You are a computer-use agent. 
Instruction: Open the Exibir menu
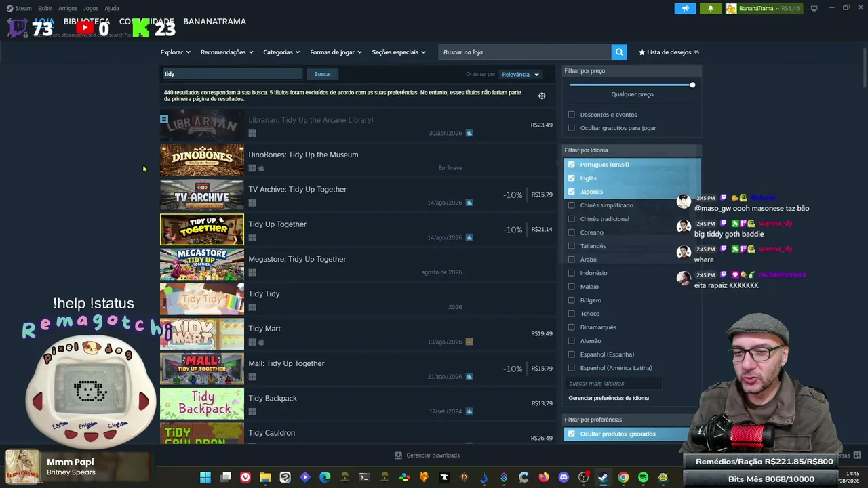45,8
